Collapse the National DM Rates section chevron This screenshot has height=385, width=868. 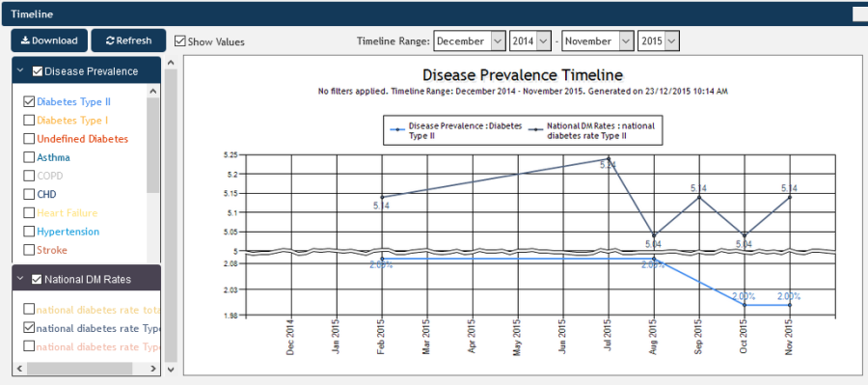point(20,279)
